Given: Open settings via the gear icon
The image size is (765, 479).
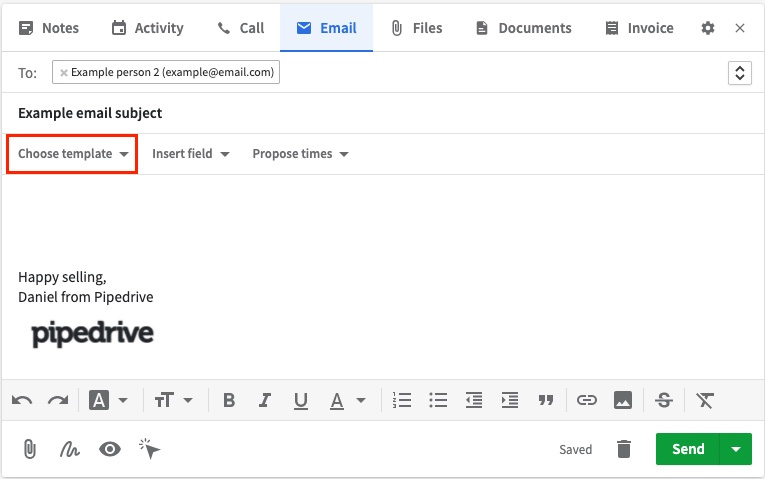Looking at the screenshot, I should point(708,28).
